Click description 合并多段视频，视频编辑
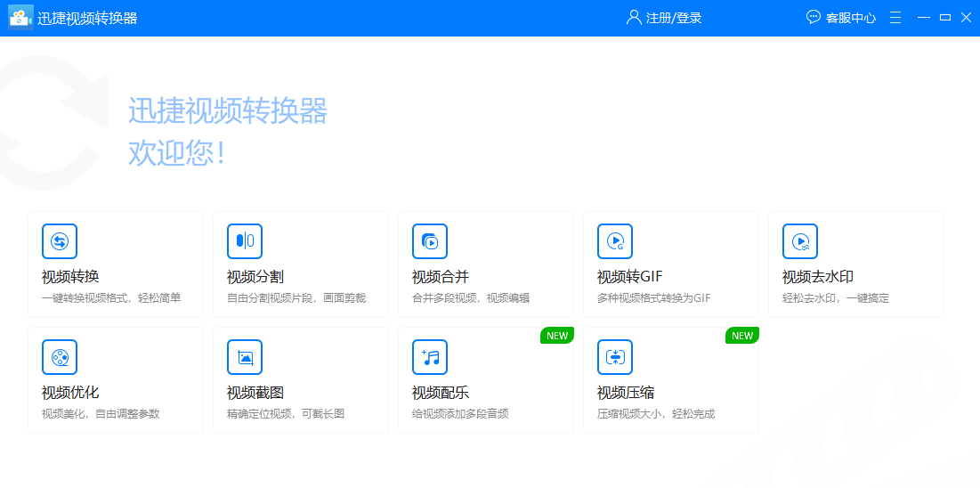This screenshot has height=488, width=980. pyautogui.click(x=471, y=298)
